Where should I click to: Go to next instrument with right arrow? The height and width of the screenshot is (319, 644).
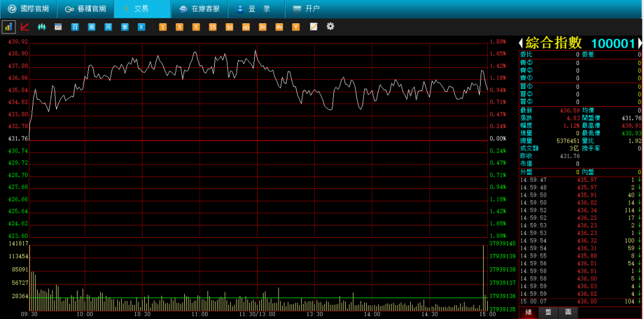[639, 43]
